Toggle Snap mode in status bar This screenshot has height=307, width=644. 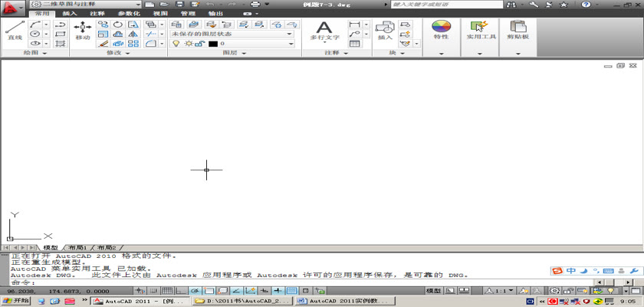pos(153,291)
